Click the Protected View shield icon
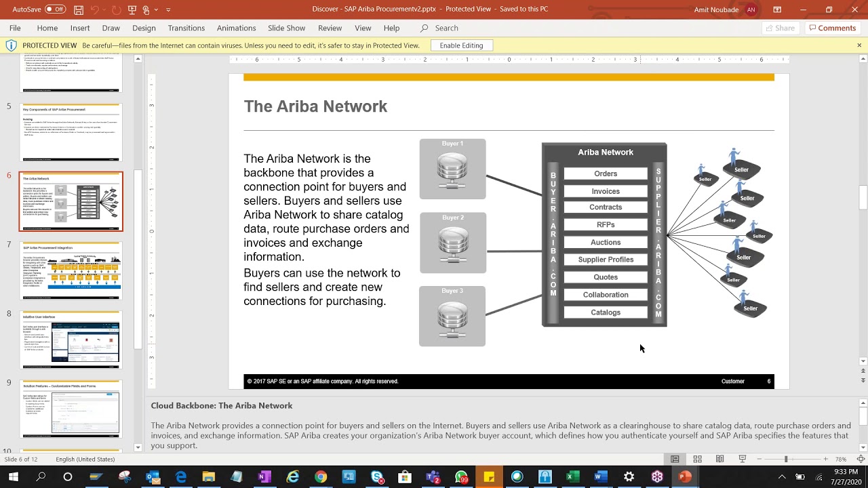The height and width of the screenshot is (488, 868). [x=11, y=45]
